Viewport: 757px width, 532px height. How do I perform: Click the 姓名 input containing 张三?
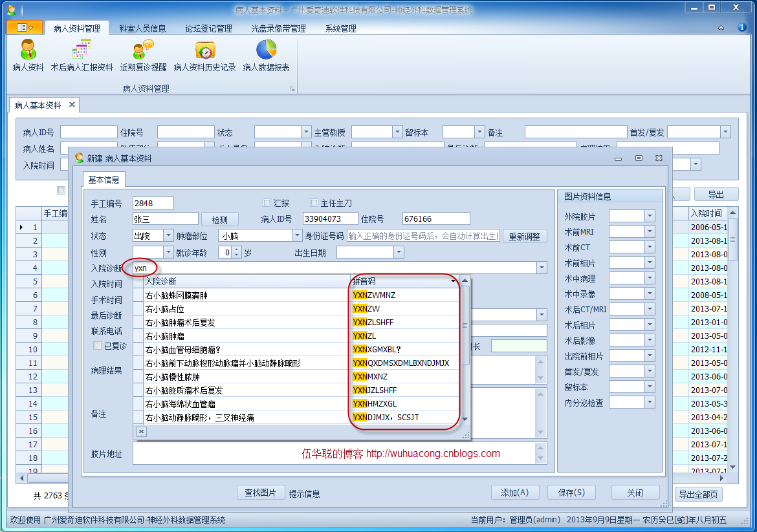click(165, 219)
